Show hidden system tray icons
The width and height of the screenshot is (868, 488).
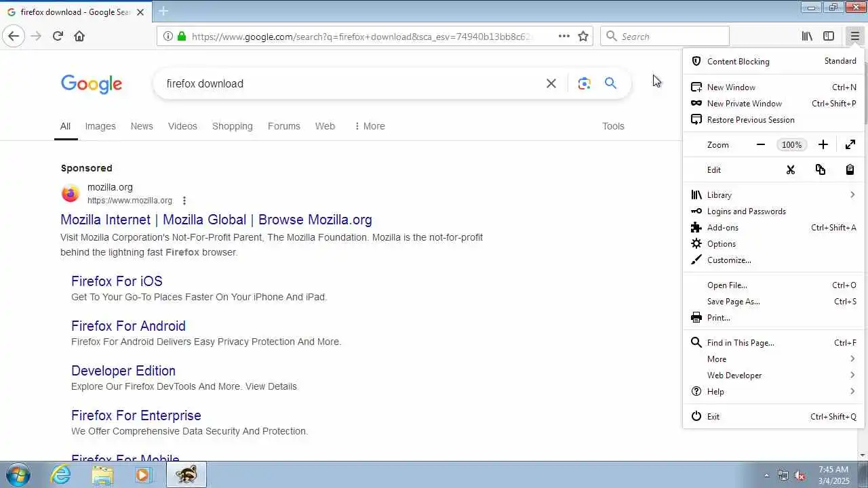[767, 475]
